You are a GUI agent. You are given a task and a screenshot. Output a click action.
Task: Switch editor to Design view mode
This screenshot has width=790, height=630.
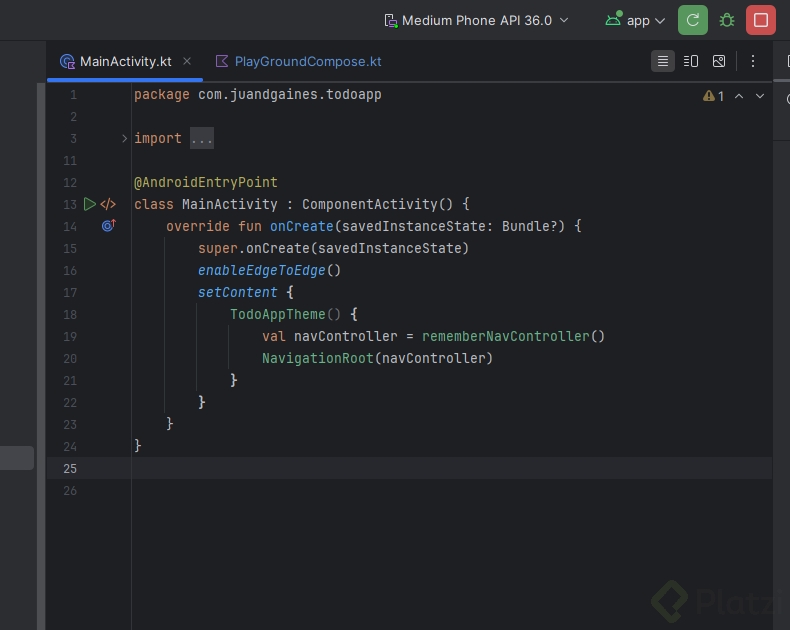[x=719, y=61]
